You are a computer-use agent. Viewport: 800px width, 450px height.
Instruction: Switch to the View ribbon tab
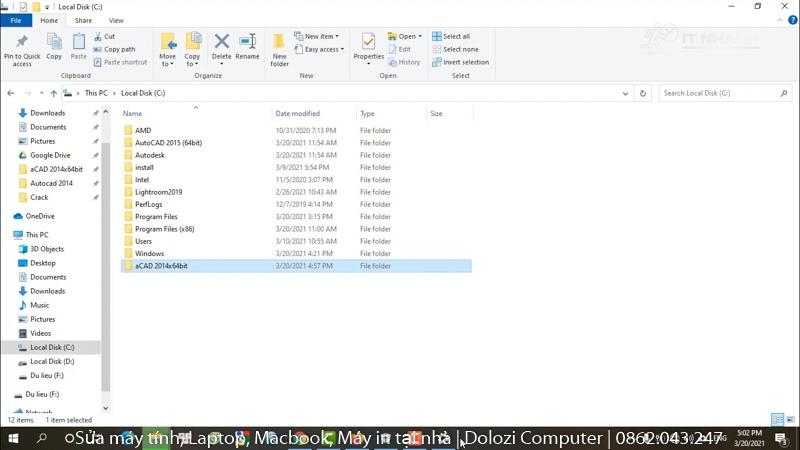pyautogui.click(x=116, y=20)
